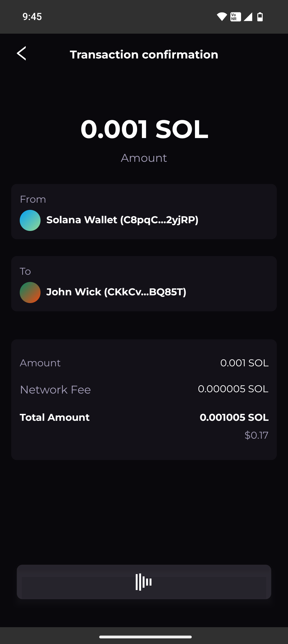Screen dimensions: 288x644
Task: Tap the VoNR network indicator icon
Action: point(235,17)
